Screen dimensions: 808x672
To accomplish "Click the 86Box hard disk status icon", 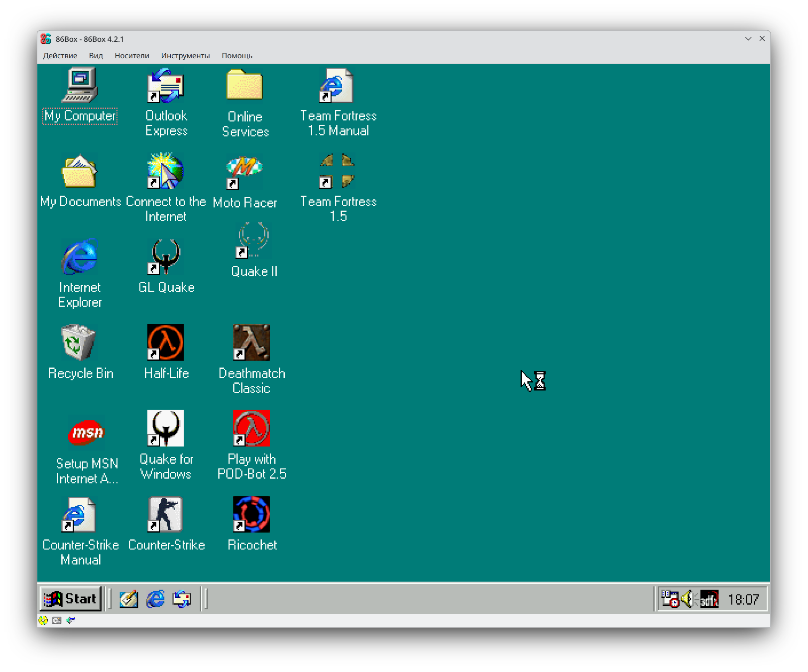I will [x=57, y=621].
